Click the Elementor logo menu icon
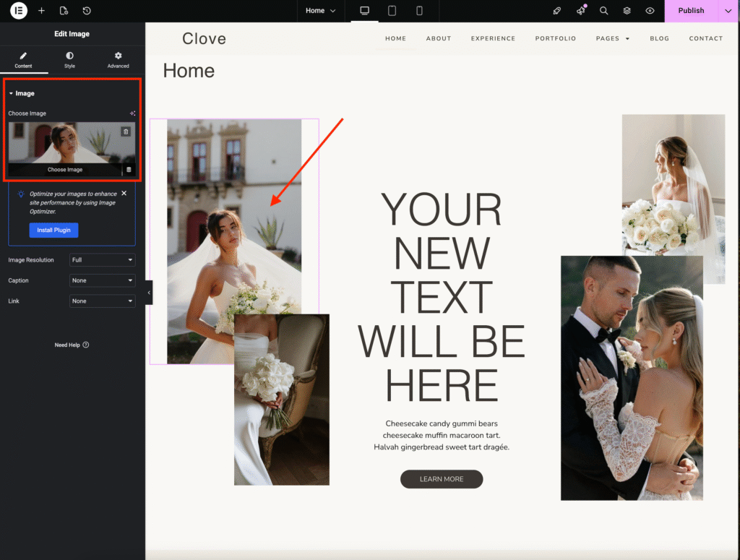Screen dimensions: 740x560 pyautogui.click(x=19, y=11)
